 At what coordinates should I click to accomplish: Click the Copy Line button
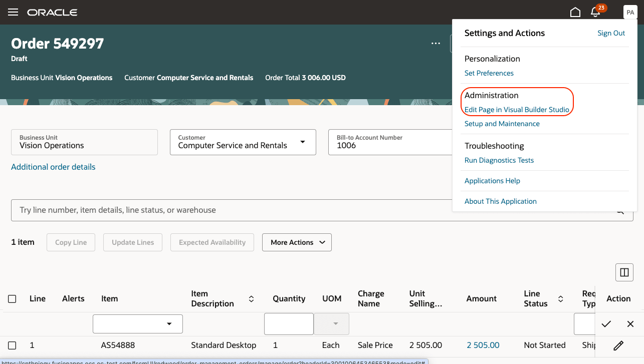(71, 242)
